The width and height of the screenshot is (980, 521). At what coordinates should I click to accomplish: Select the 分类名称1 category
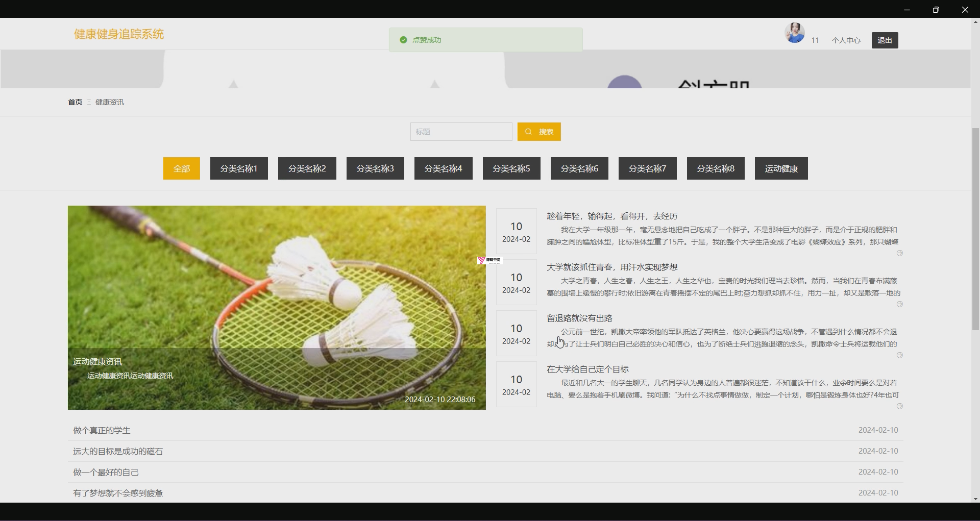point(239,168)
